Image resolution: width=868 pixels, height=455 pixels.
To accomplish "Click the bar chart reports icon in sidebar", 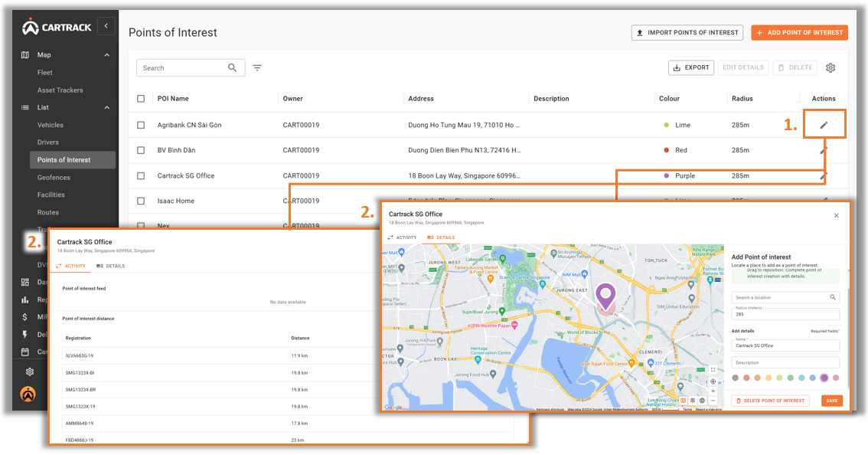I will 25,300.
